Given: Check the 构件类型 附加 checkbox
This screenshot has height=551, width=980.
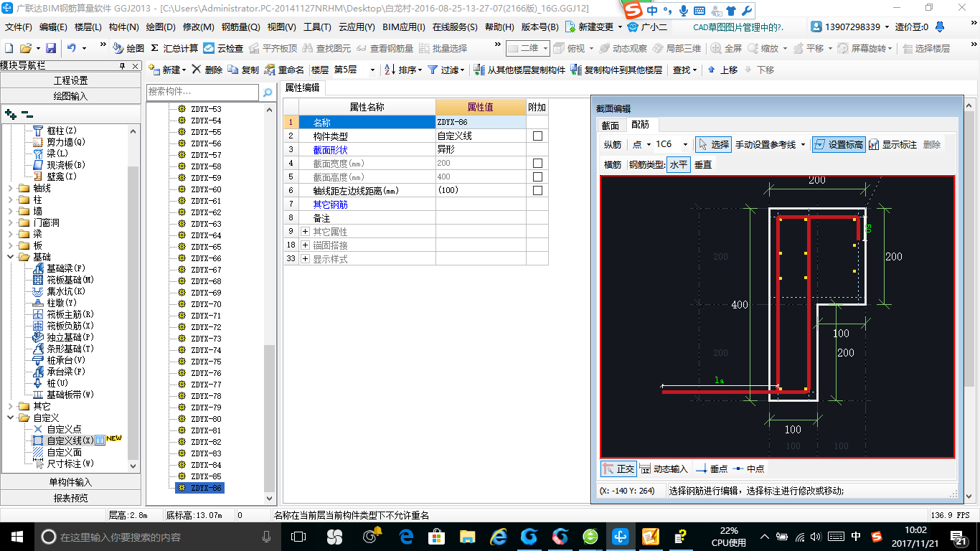Looking at the screenshot, I should (x=537, y=136).
